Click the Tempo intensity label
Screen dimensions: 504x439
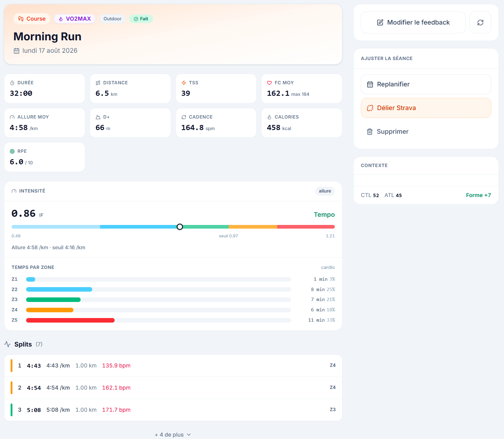click(x=324, y=215)
